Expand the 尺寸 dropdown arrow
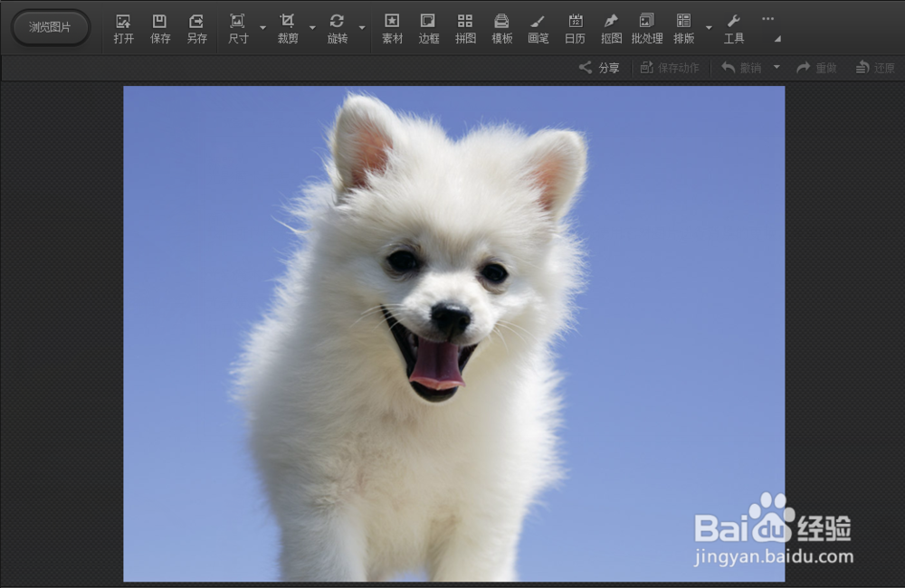The image size is (905, 588). click(x=262, y=28)
